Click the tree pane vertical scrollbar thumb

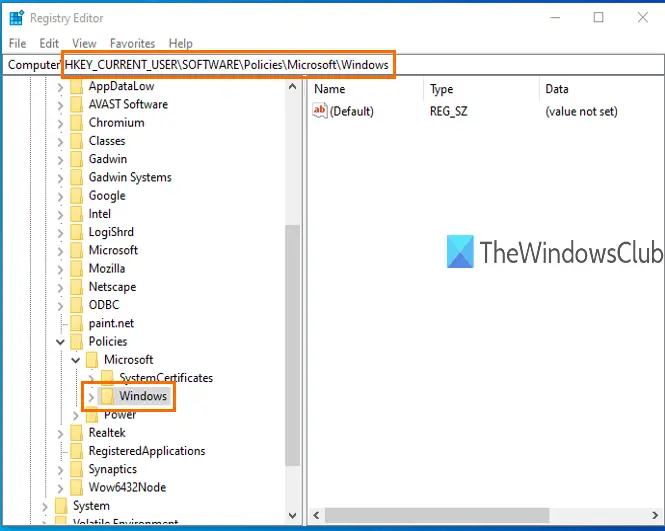(292, 345)
